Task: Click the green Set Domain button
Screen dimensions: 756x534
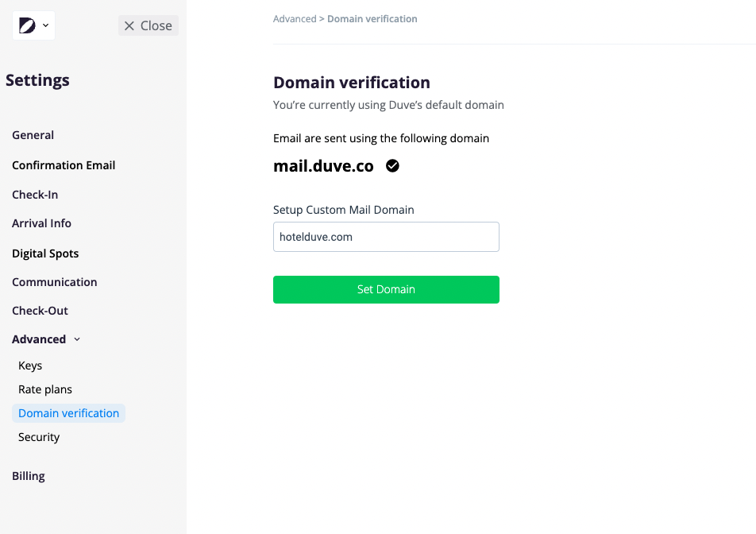Action: [x=386, y=289]
